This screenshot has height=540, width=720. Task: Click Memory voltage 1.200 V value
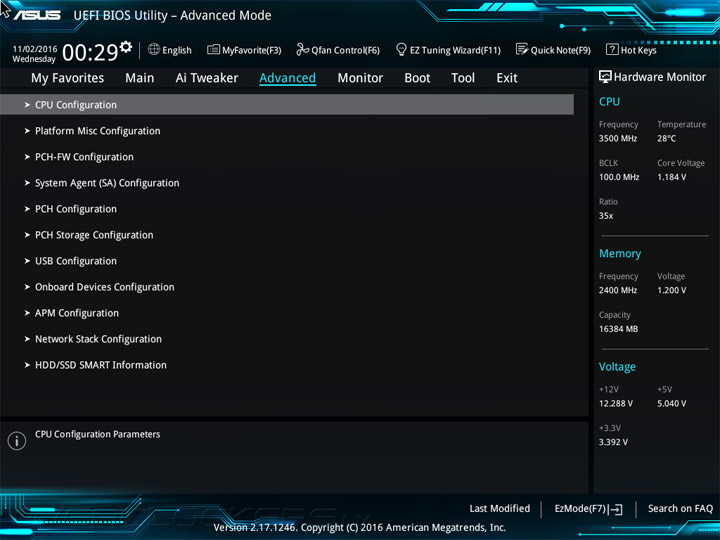(671, 290)
